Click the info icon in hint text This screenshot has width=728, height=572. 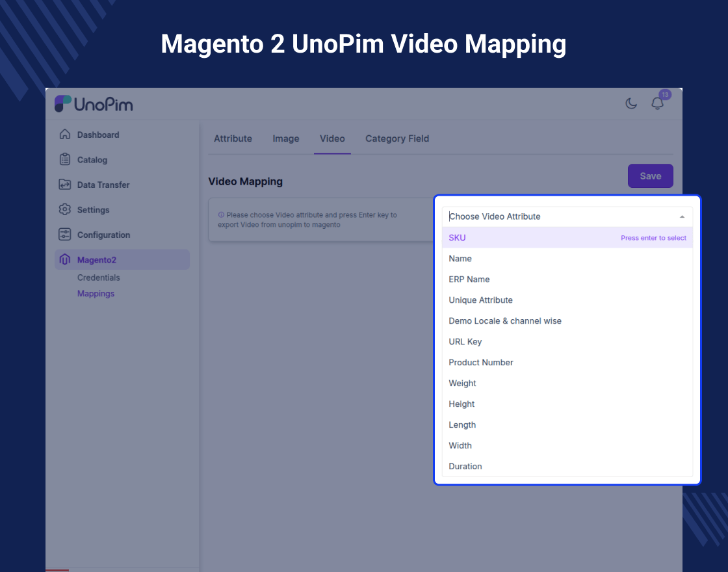[x=221, y=215]
